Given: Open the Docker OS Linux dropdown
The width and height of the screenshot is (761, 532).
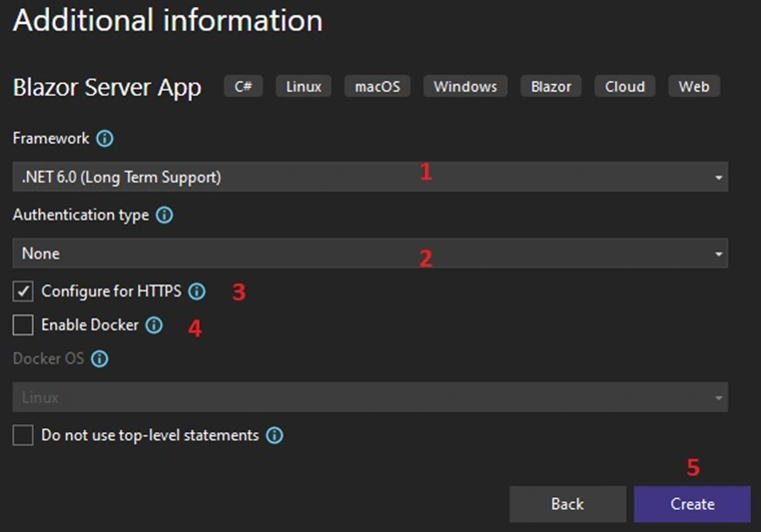Looking at the screenshot, I should click(370, 397).
